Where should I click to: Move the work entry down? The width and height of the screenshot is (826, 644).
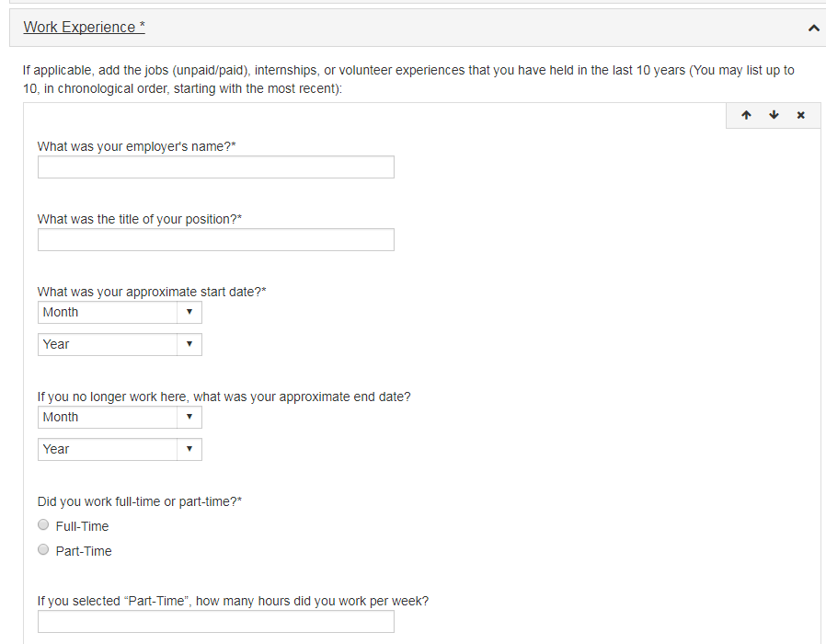774,115
